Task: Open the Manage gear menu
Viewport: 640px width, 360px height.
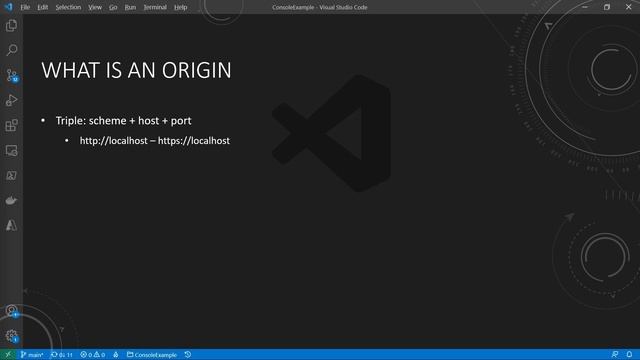Action: click(x=11, y=336)
